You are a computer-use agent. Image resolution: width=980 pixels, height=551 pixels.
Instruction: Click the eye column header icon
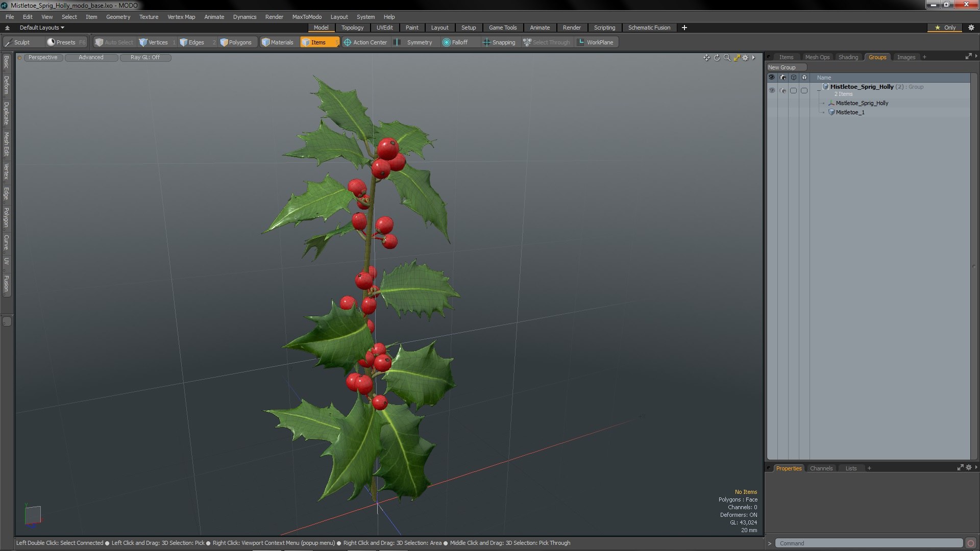[772, 78]
